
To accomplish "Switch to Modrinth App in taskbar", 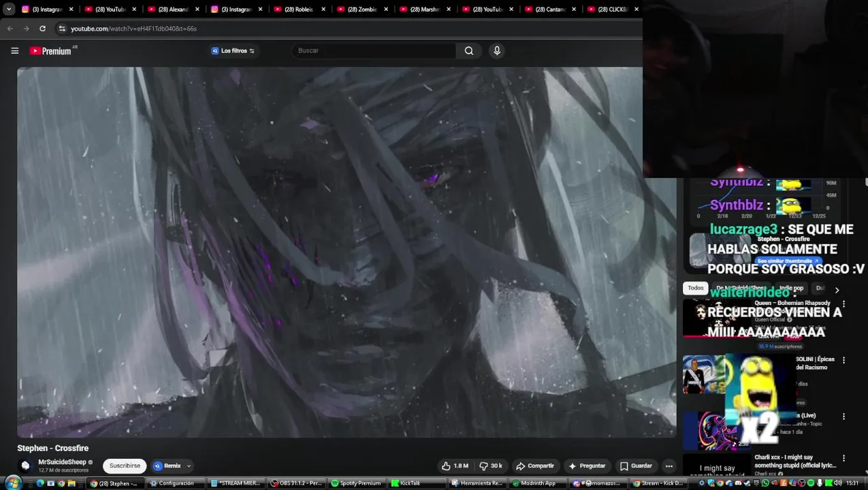I will (538, 483).
